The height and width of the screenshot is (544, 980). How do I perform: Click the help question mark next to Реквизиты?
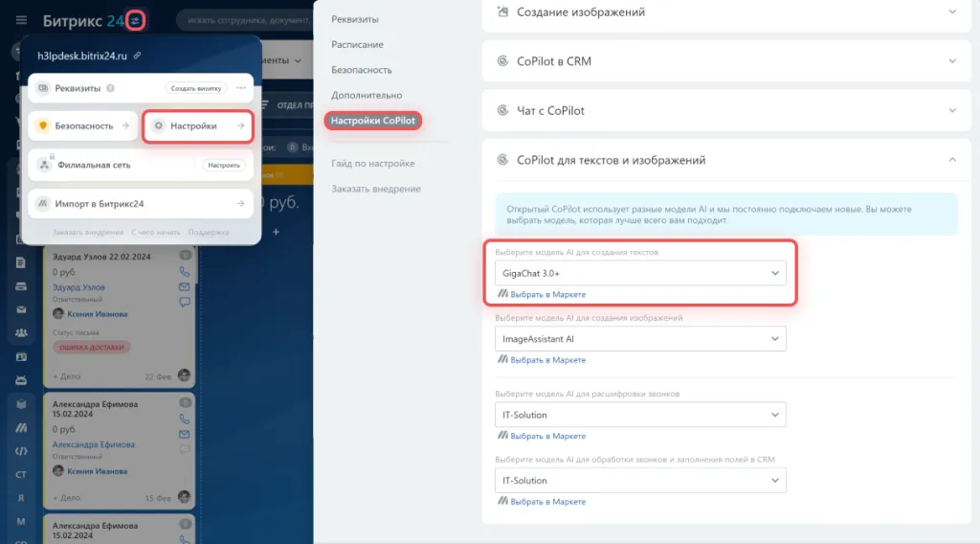pyautogui.click(x=110, y=88)
